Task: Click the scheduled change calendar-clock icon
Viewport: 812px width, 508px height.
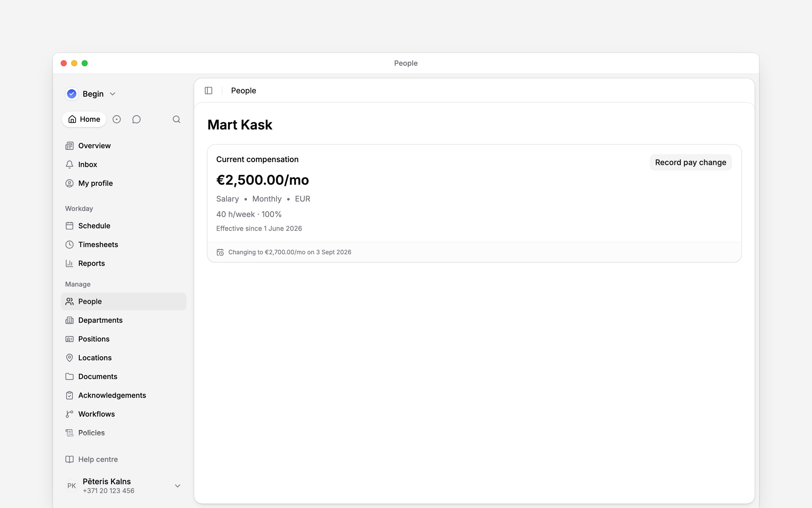Action: [220, 252]
